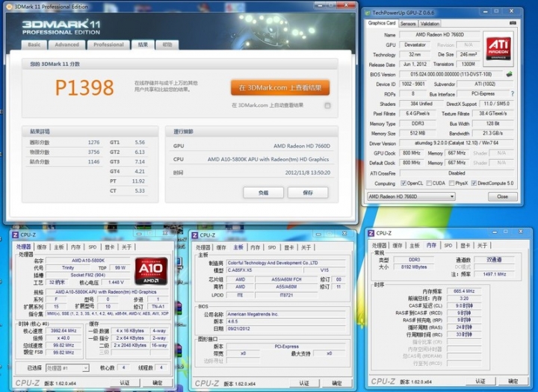
Task: Open 关于 tab in memory CPU-Z window
Action: 482,245
